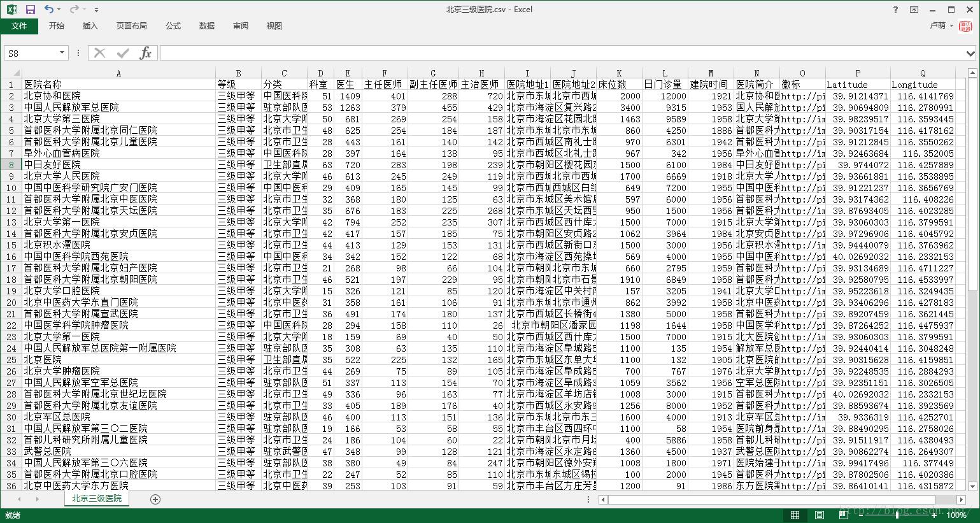Save the workbook using the floppy icon
980x523 pixels.
coord(30,10)
